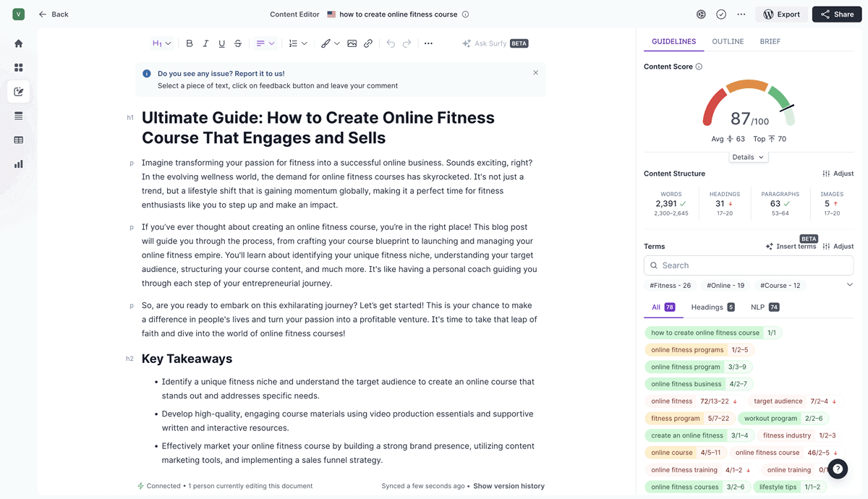868x499 pixels.
Task: Open the heading style dropdown
Action: point(160,43)
